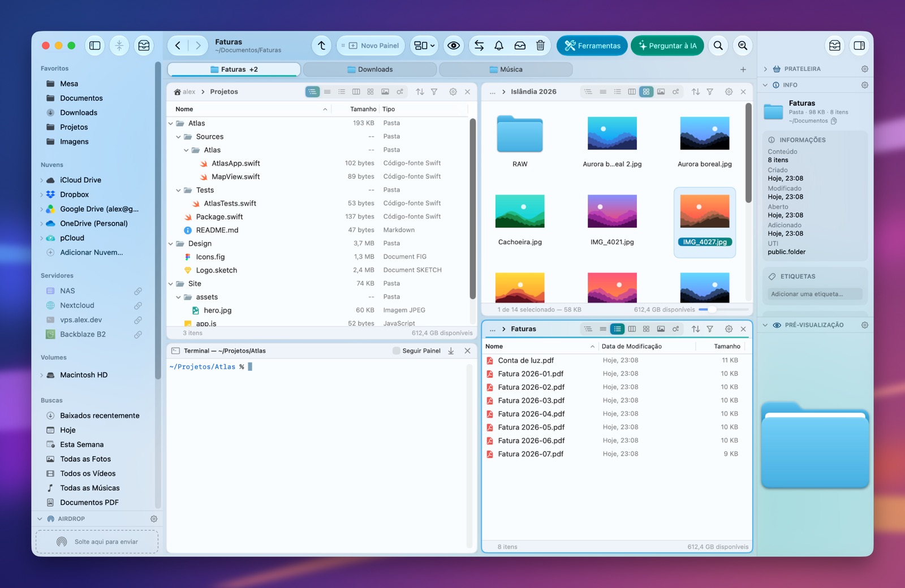Select Fatura 2026-03.pdf row
The width and height of the screenshot is (905, 588).
click(x=617, y=401)
